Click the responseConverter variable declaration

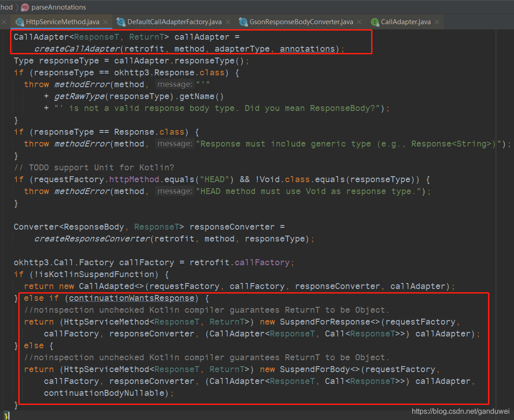[232, 227]
